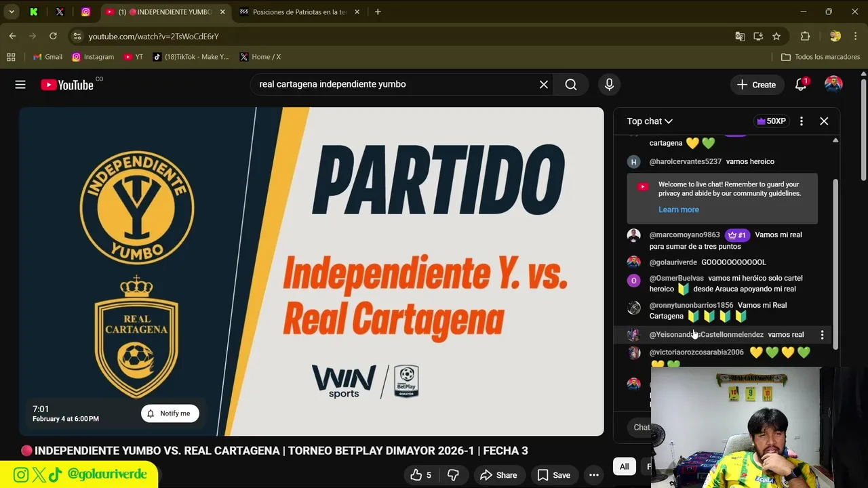The width and height of the screenshot is (868, 488).
Task: Install or cast icon in address bar
Action: click(758, 36)
